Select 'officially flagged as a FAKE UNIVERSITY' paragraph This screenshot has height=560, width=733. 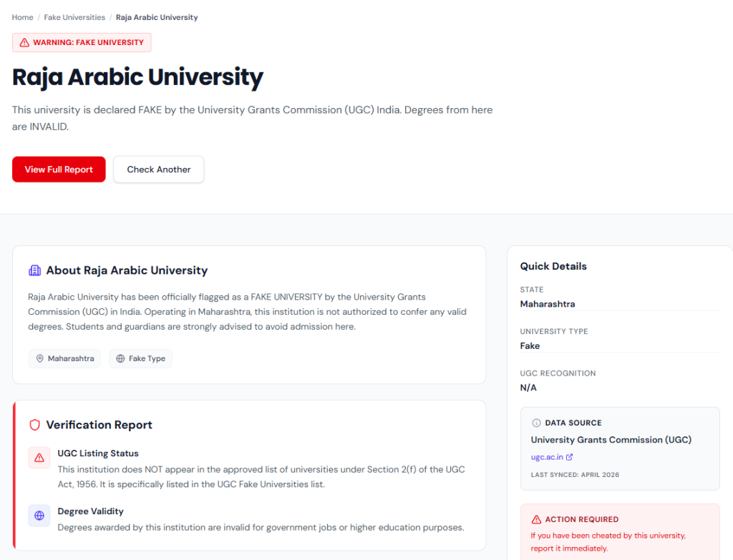(x=247, y=312)
